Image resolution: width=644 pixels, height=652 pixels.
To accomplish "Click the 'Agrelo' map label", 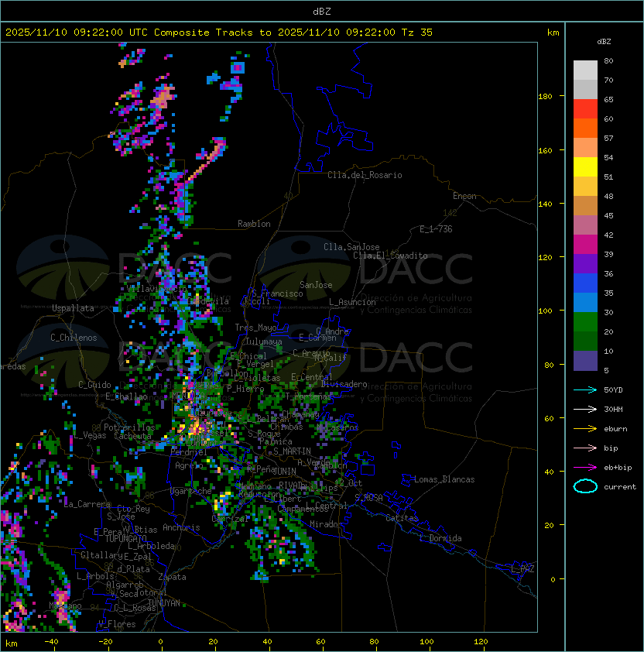I will click(x=189, y=465).
